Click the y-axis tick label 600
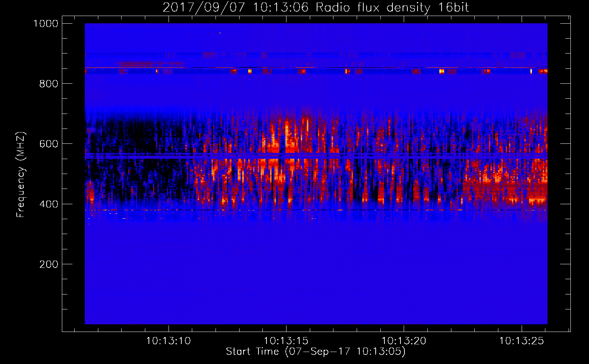 [48, 144]
